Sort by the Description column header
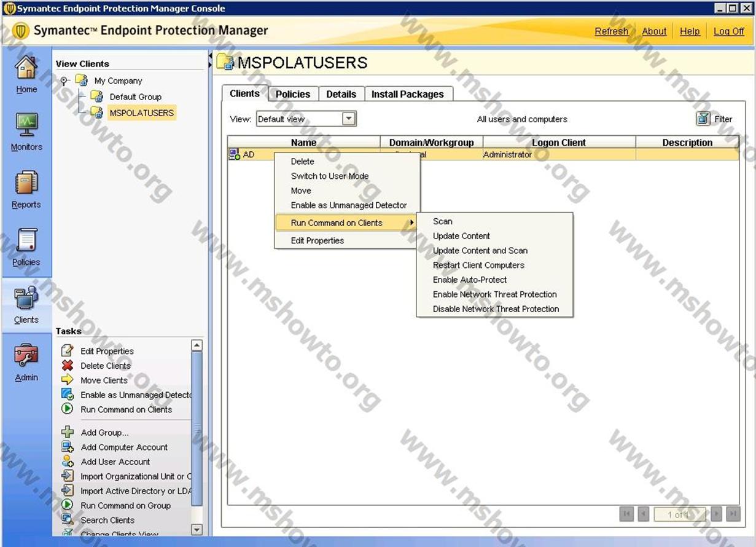Image resolution: width=756 pixels, height=547 pixels. [x=687, y=143]
